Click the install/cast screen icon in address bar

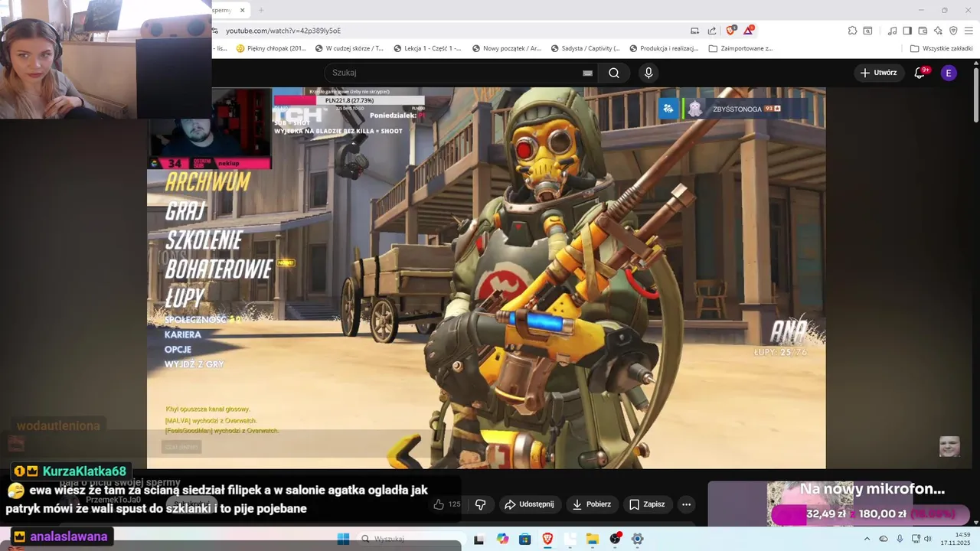[694, 31]
